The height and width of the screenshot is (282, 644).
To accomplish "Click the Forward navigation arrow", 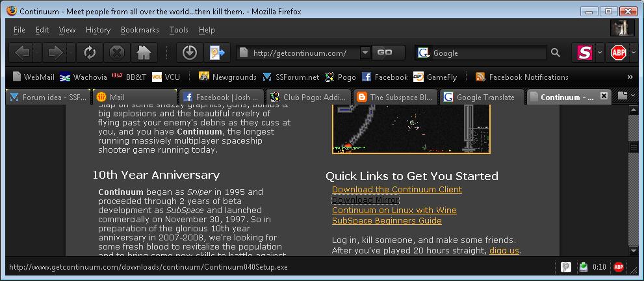I will [x=55, y=53].
